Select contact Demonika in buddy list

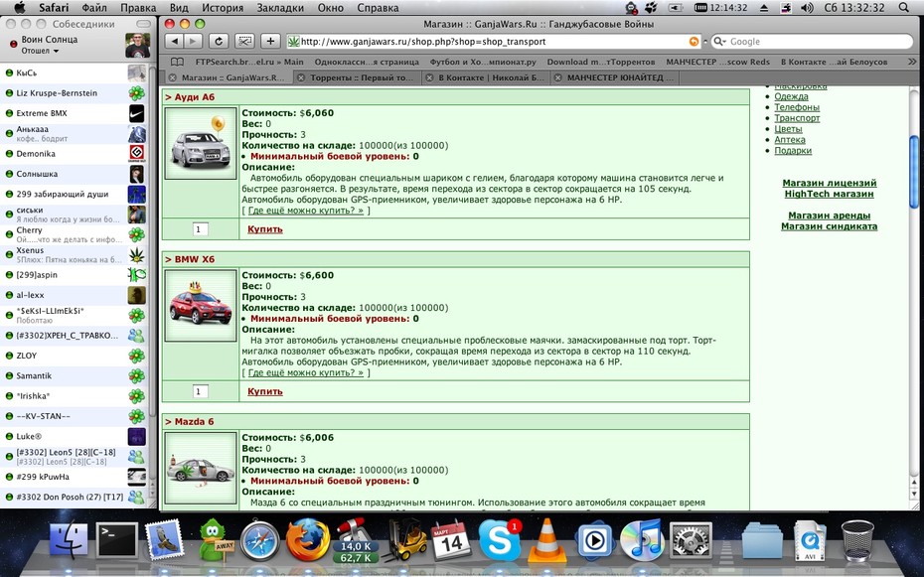point(74,154)
